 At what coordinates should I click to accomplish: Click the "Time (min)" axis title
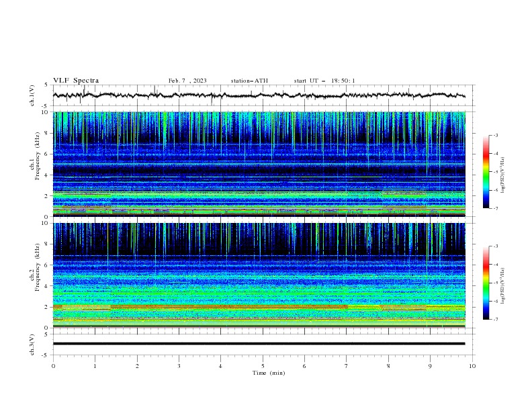pyautogui.click(x=269, y=373)
